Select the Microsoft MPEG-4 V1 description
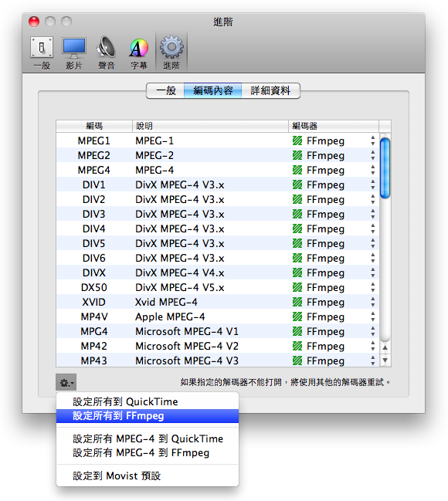This screenshot has height=501, width=448. point(187,331)
